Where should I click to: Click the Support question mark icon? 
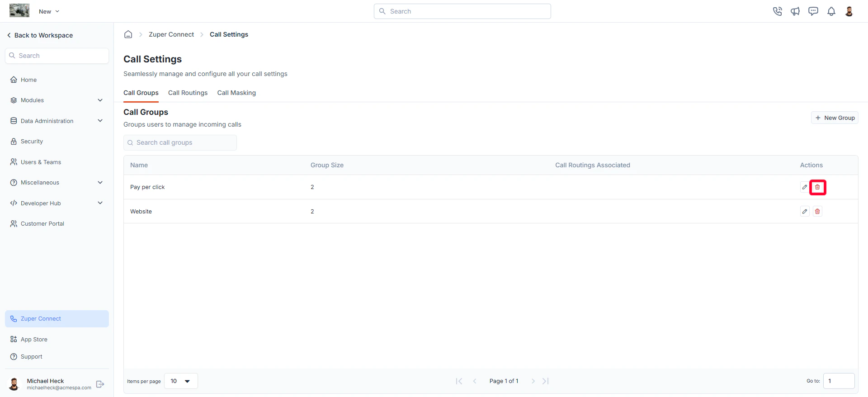pos(14,357)
